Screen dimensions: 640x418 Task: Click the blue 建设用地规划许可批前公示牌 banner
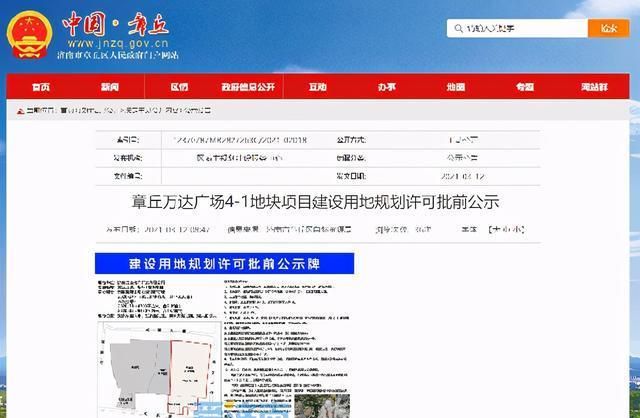click(224, 264)
